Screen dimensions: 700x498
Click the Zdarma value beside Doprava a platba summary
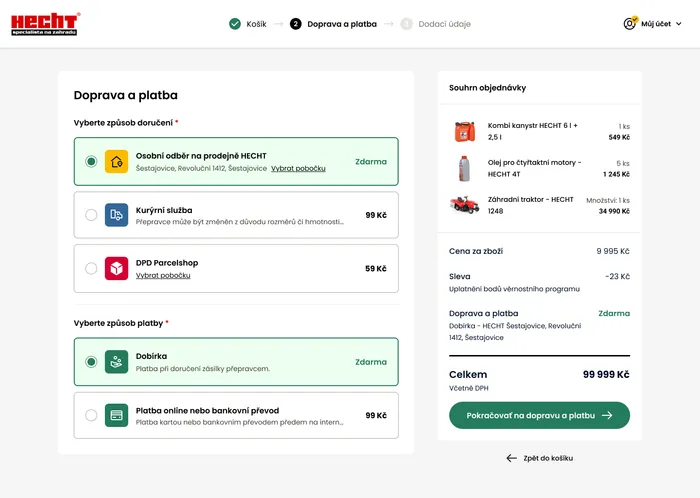click(614, 314)
